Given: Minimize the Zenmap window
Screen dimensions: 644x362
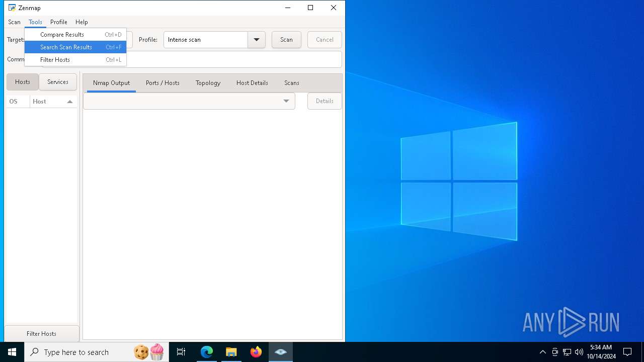Looking at the screenshot, I should pos(288,8).
